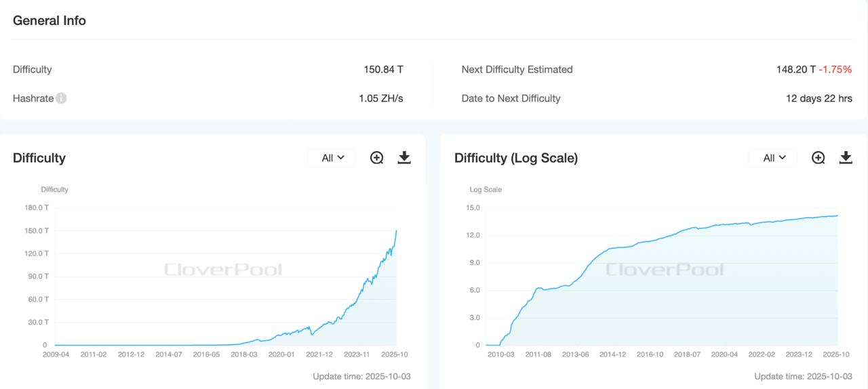Click the CloverPool watermark in Difficulty chart
This screenshot has width=868, height=389.
pyautogui.click(x=223, y=270)
